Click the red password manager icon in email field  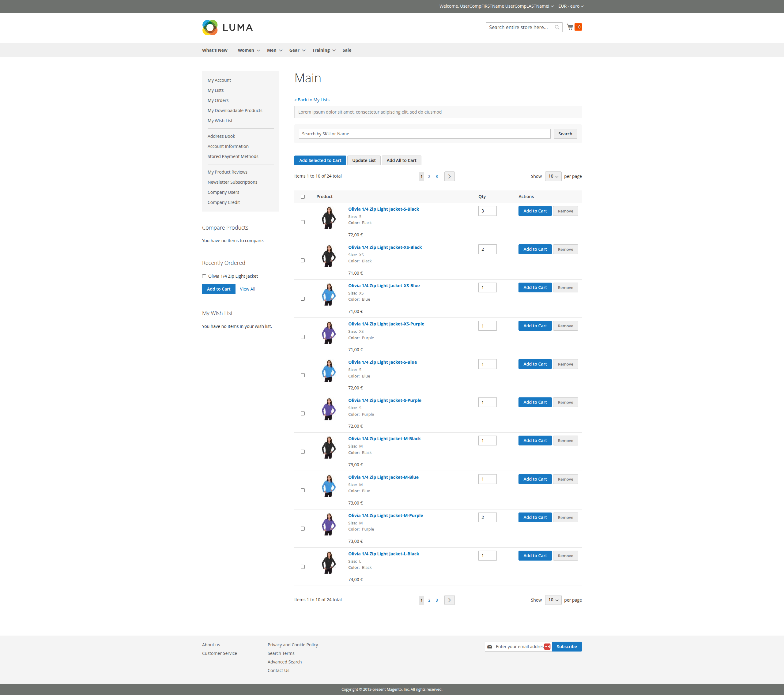click(547, 646)
